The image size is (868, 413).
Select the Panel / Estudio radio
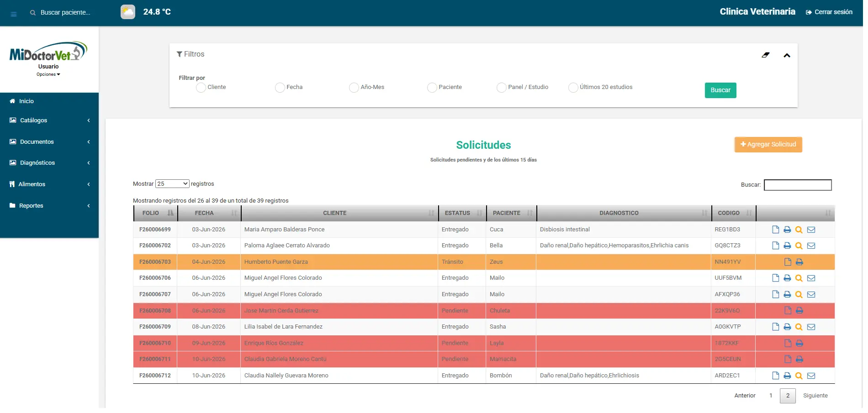pyautogui.click(x=501, y=88)
